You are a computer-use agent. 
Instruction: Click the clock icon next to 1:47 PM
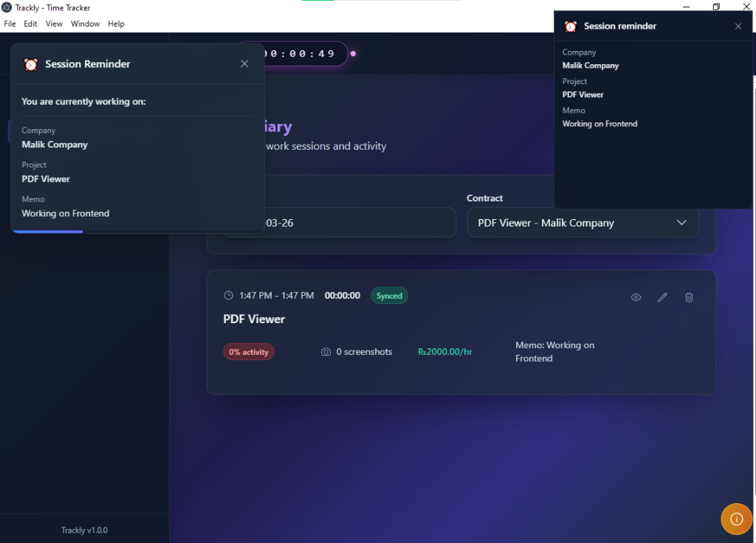[x=229, y=295]
